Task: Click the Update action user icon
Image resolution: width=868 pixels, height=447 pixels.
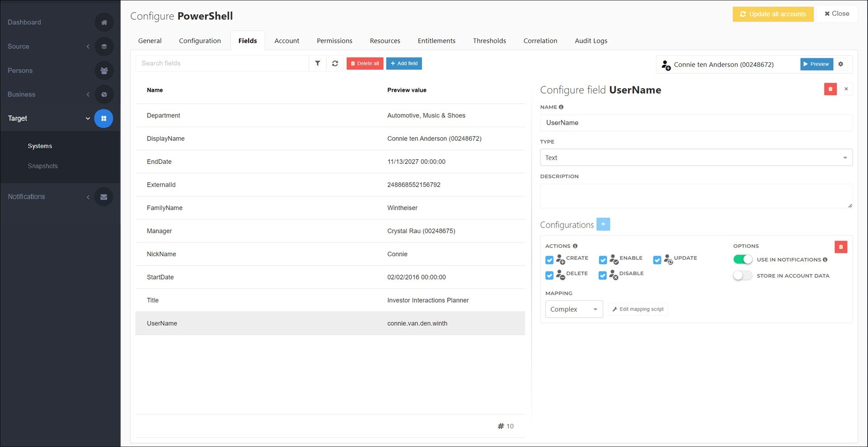Action: tap(668, 259)
